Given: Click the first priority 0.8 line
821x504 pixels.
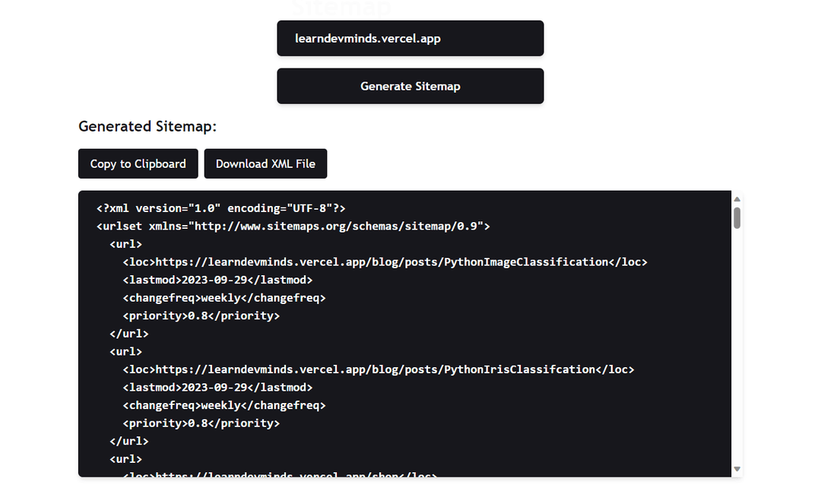Looking at the screenshot, I should pyautogui.click(x=201, y=315).
